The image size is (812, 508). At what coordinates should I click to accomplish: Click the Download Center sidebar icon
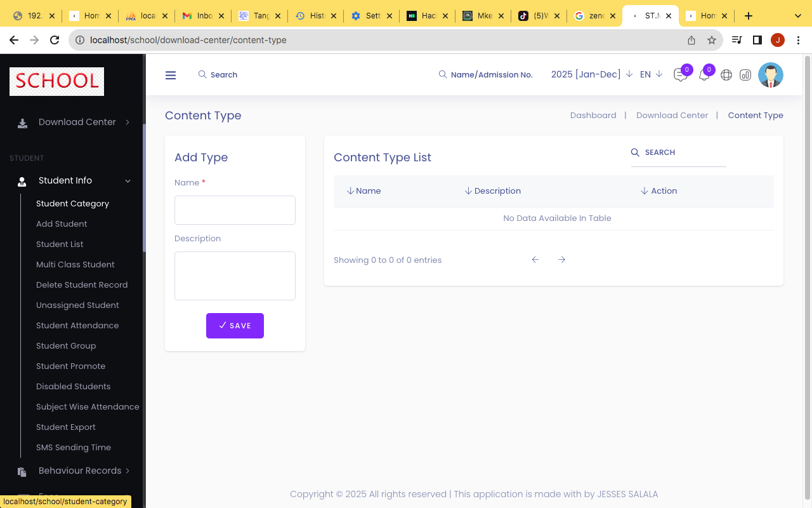pyautogui.click(x=22, y=122)
